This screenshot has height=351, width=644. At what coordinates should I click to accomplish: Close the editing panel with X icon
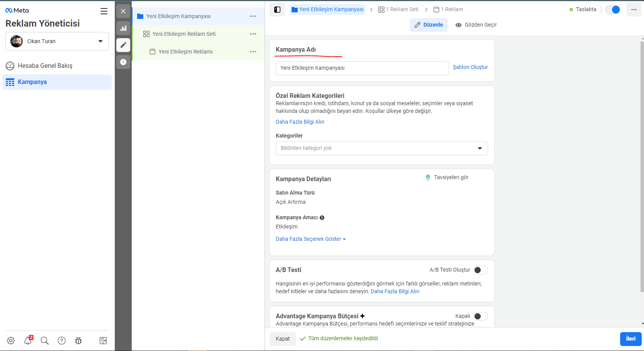click(x=123, y=11)
